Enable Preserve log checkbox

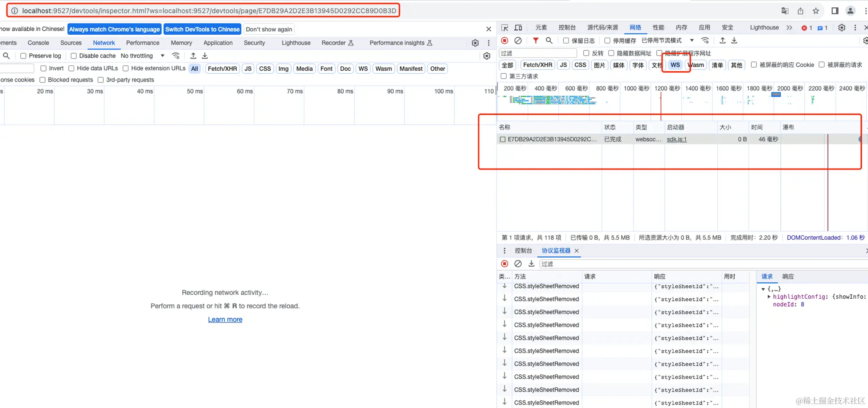point(23,56)
